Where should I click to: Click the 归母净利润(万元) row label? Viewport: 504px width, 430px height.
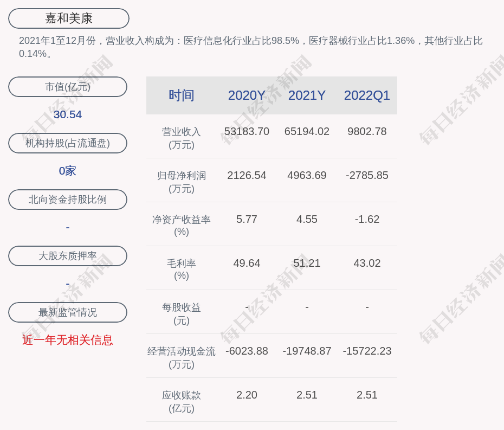pos(182,182)
